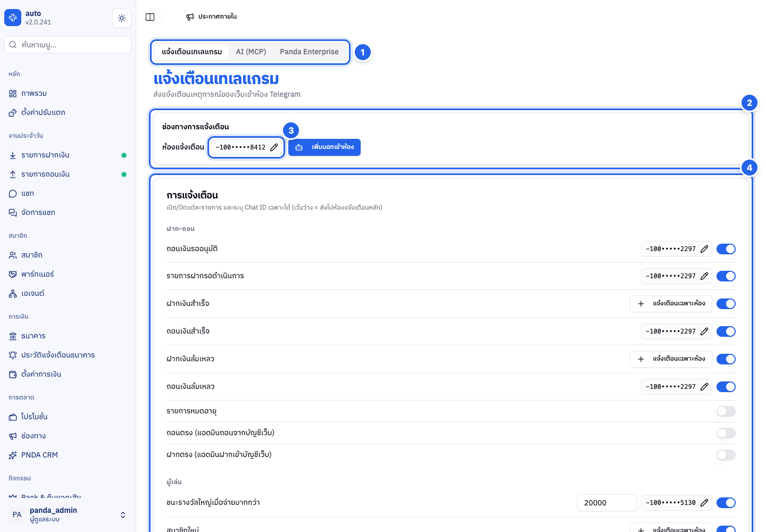
Task: Open รายการฝากเงิน download icon
Action: point(13,155)
